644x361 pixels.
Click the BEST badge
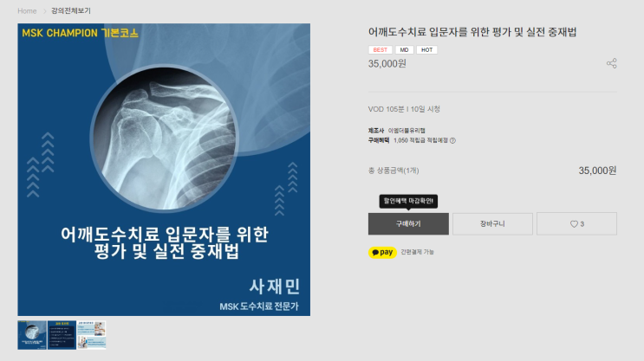click(x=380, y=49)
